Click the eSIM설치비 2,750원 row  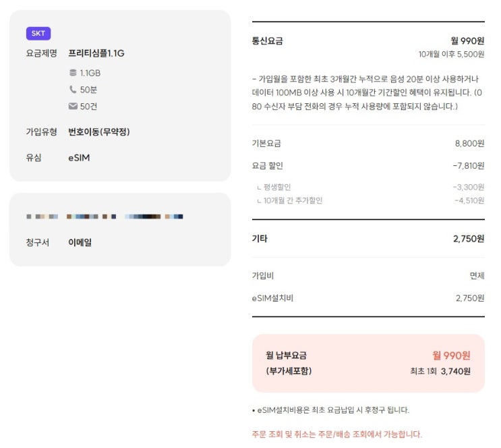pos(367,298)
